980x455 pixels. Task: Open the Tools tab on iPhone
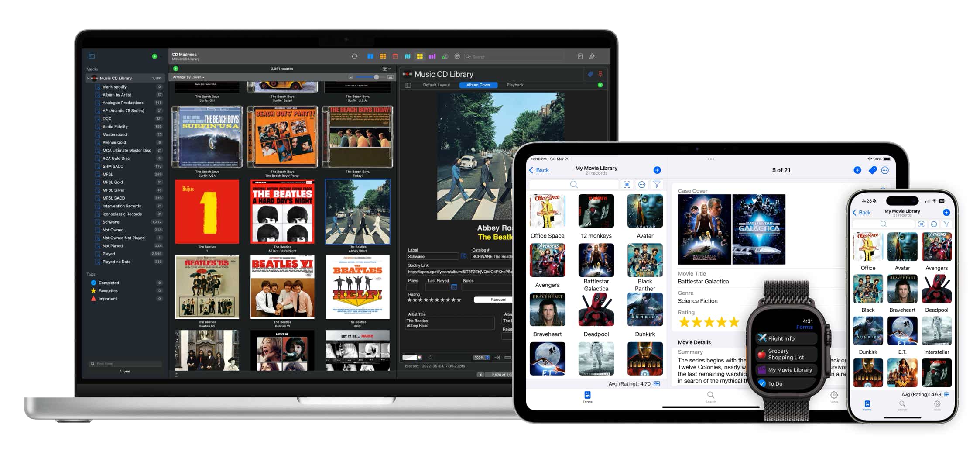(937, 406)
